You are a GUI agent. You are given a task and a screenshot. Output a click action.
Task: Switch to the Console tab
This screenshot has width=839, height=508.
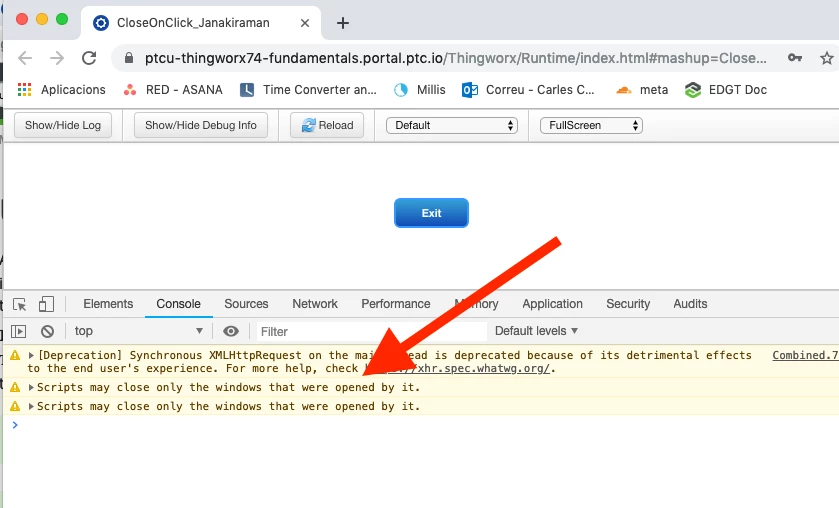tap(178, 304)
